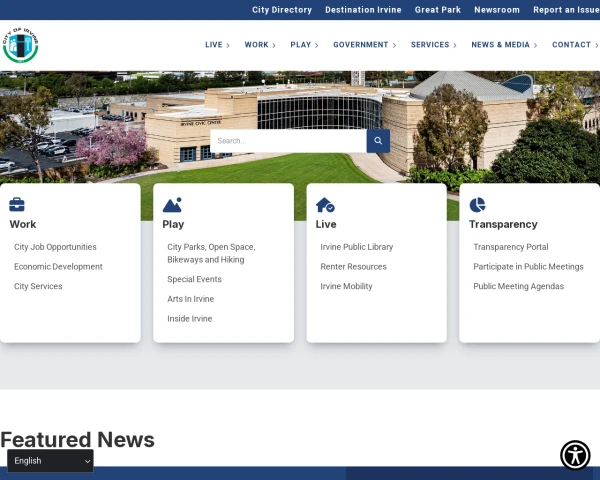600x480 pixels.
Task: Click into the Search text field
Action: (289, 141)
